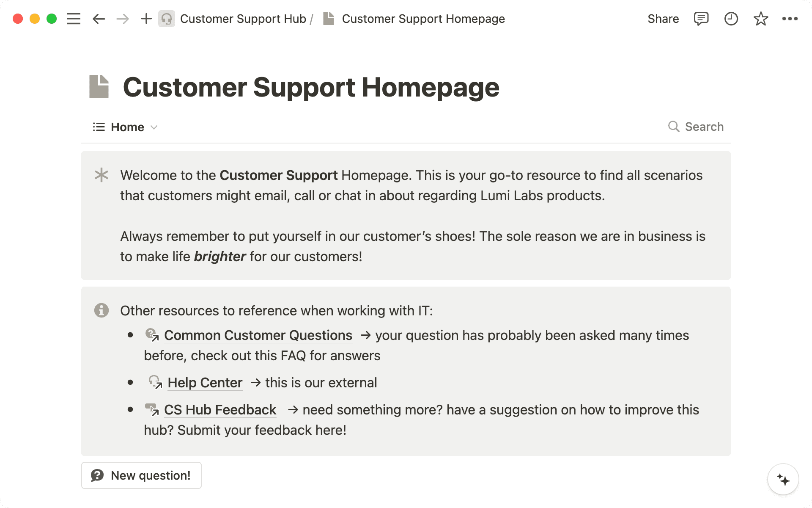Click the Customer Support Homepage breadcrumb
This screenshot has width=812, height=508.
[x=423, y=19]
